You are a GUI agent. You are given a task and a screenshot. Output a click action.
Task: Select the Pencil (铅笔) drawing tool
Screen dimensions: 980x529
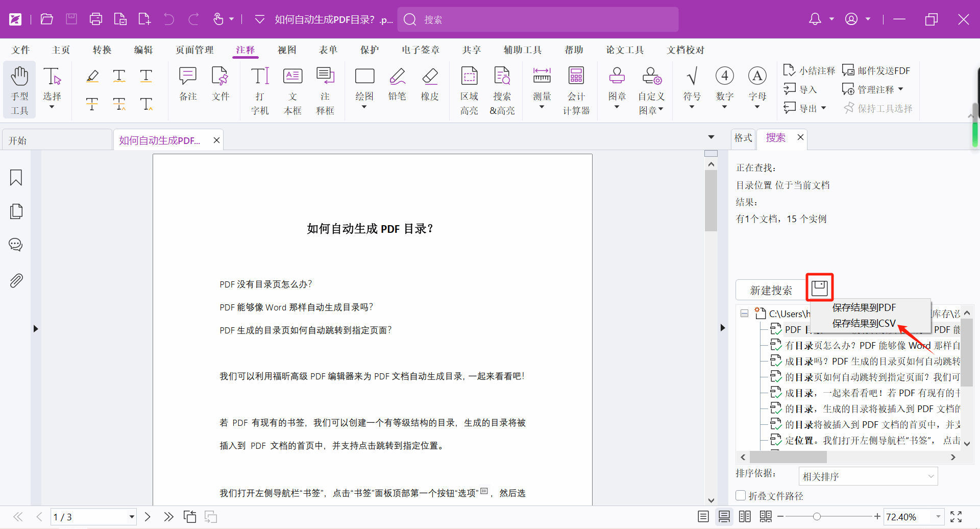(397, 85)
